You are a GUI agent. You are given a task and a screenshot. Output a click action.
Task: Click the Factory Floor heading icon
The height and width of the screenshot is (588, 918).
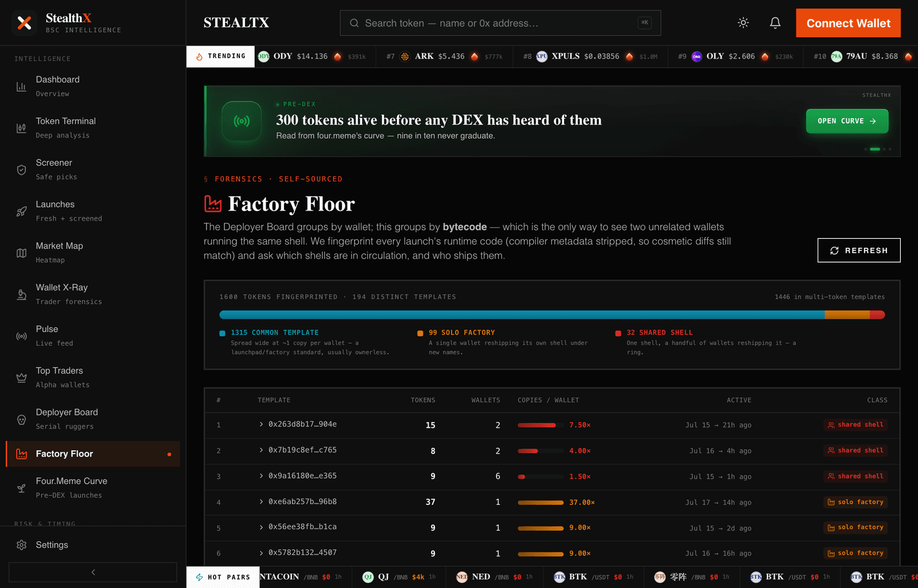[213, 204]
